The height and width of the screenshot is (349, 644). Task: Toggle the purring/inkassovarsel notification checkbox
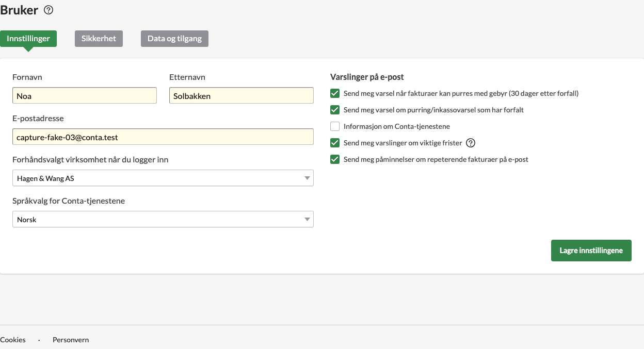(335, 110)
